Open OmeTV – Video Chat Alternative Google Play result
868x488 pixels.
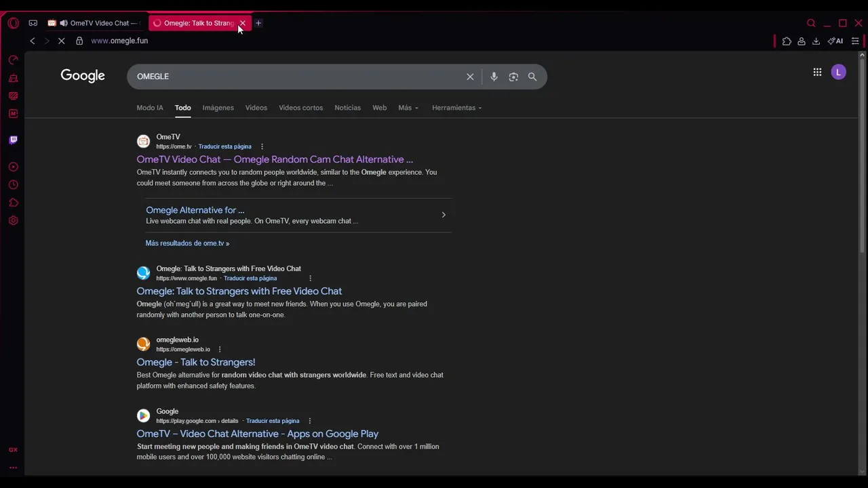coord(258,434)
